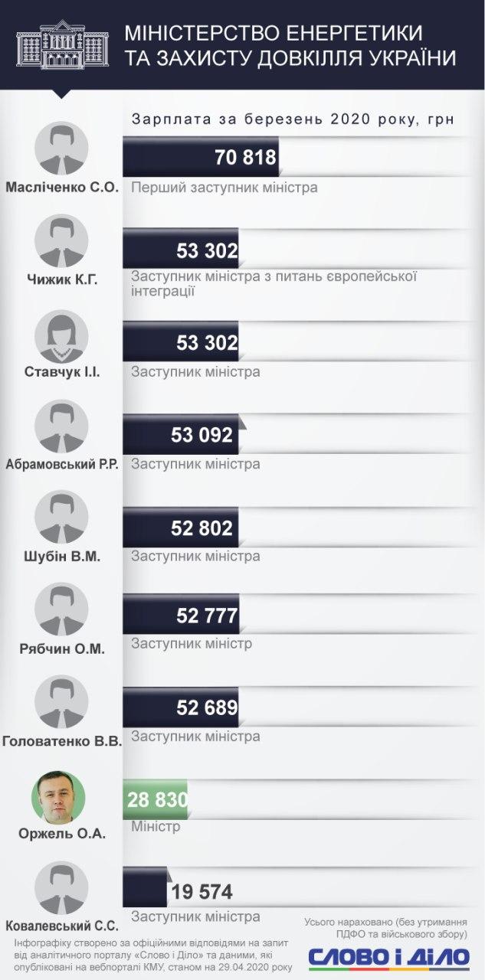Click the Слово і Діло logo
485x980 pixels.
click(x=388, y=957)
